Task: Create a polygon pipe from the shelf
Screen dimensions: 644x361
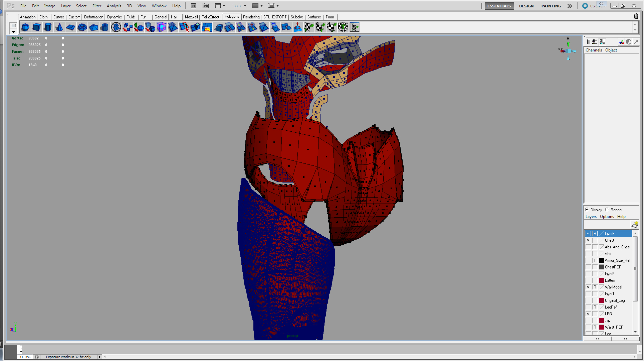Action: pyautogui.click(x=104, y=27)
